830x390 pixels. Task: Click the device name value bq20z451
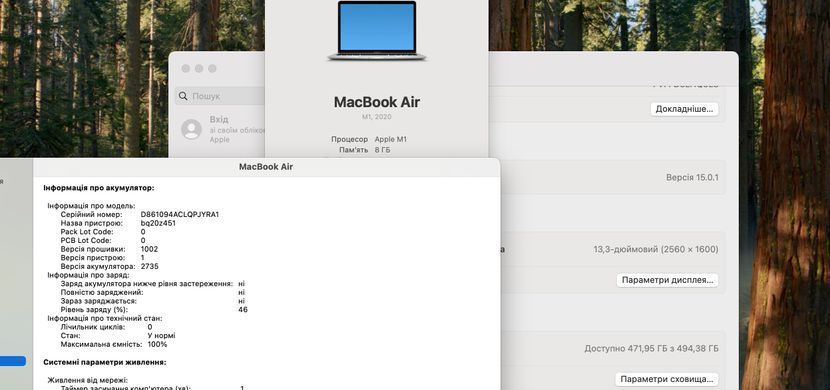click(x=158, y=223)
